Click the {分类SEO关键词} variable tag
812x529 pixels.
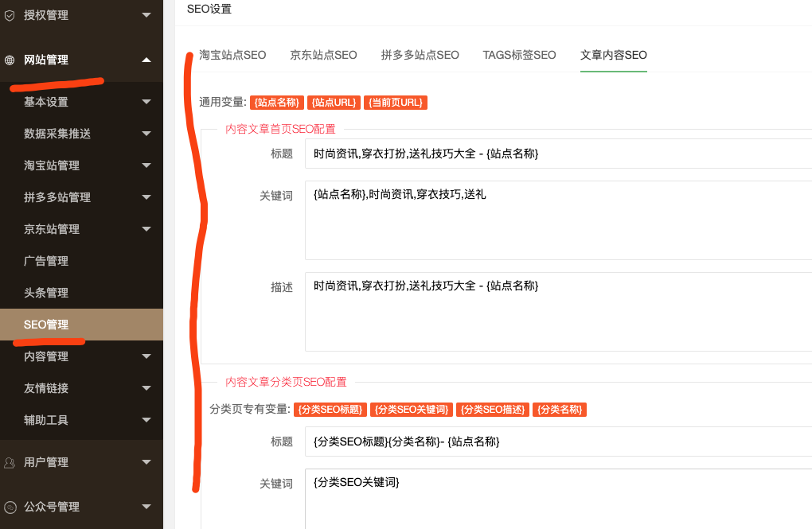tap(412, 410)
